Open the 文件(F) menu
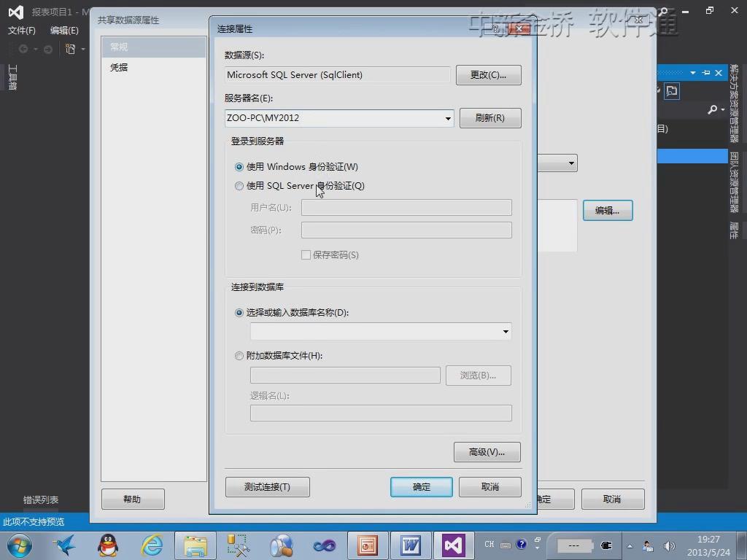Screen dimensions: 747x560 (21, 31)
